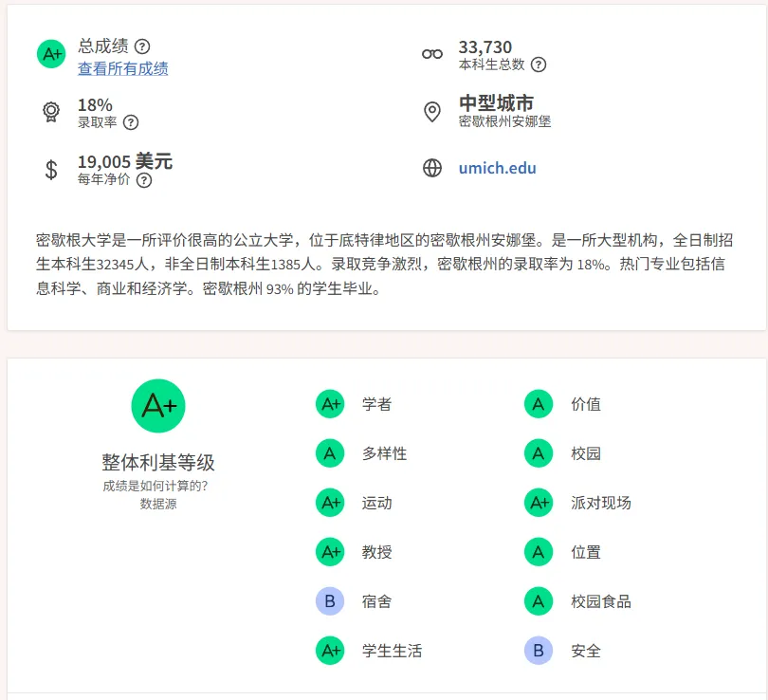Select the 位置 category label
This screenshot has width=768, height=700.
click(586, 552)
